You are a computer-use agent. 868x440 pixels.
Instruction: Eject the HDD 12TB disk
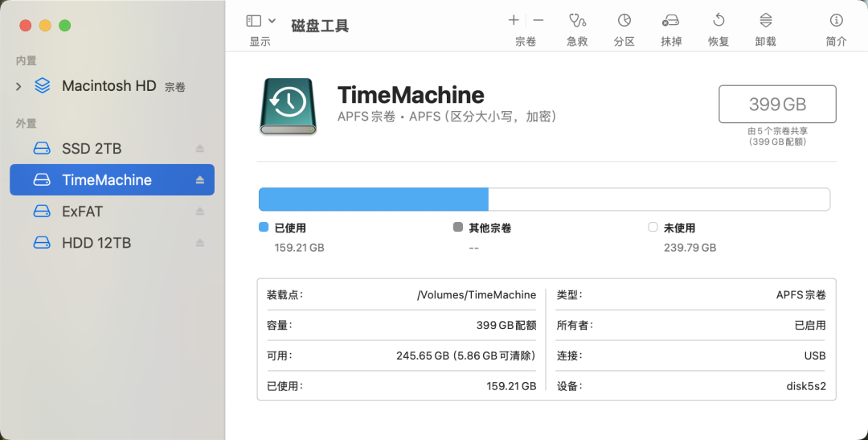200,243
